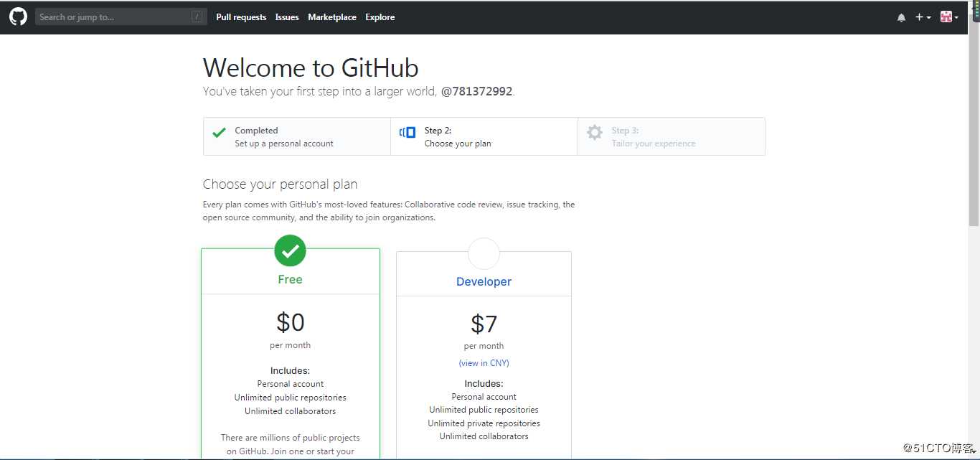The height and width of the screenshot is (460, 980).
Task: Open the user avatar menu
Action: (x=949, y=17)
